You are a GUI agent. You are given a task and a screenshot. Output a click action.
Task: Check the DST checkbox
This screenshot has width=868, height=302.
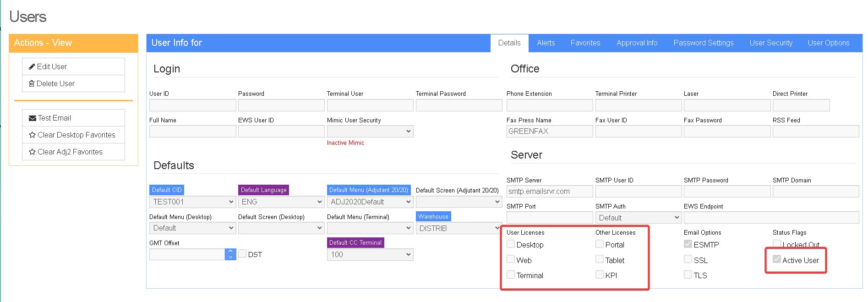(x=242, y=254)
